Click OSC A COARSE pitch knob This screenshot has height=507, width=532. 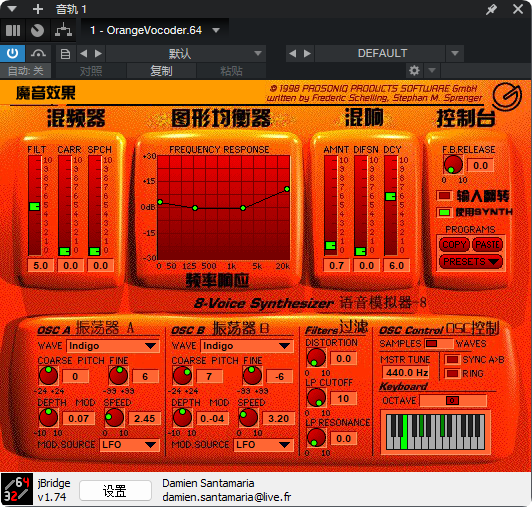coord(49,375)
